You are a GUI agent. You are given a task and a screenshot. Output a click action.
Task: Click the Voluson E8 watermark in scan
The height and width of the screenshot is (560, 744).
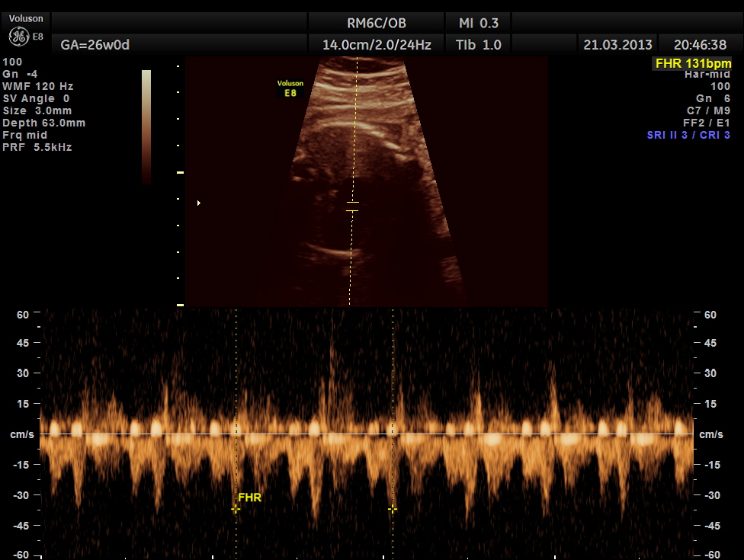click(x=290, y=88)
